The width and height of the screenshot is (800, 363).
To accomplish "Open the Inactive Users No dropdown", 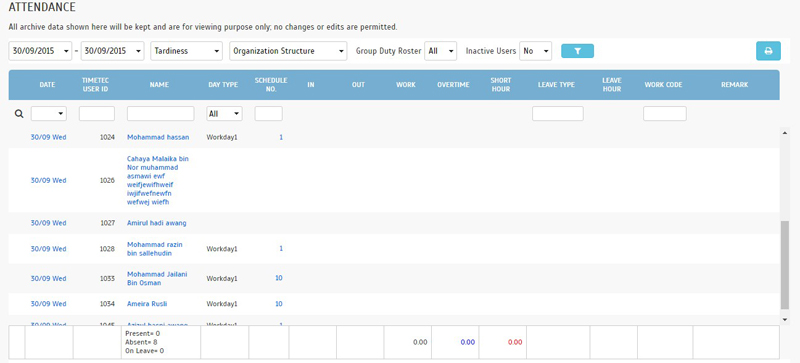I will pyautogui.click(x=535, y=51).
